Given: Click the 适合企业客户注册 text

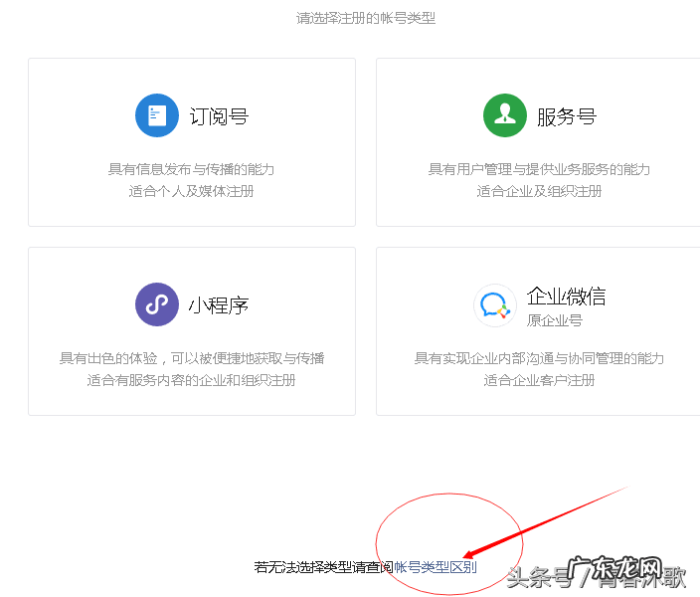Looking at the screenshot, I should [x=539, y=380].
